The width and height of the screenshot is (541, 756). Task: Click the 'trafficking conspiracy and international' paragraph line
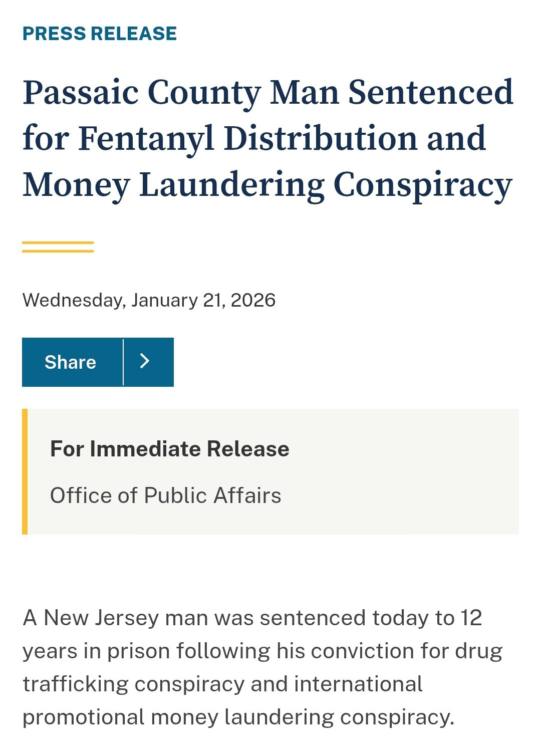click(x=222, y=684)
